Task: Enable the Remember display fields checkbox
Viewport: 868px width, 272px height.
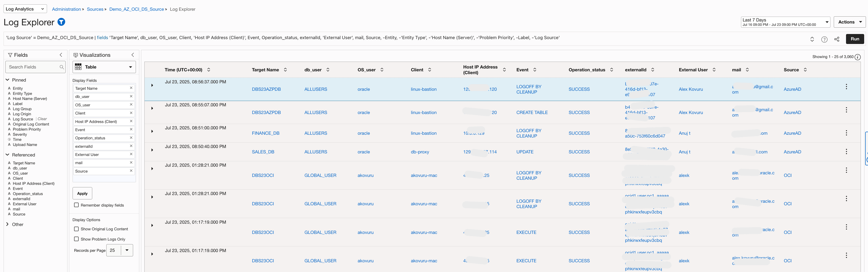Action: pyautogui.click(x=76, y=205)
